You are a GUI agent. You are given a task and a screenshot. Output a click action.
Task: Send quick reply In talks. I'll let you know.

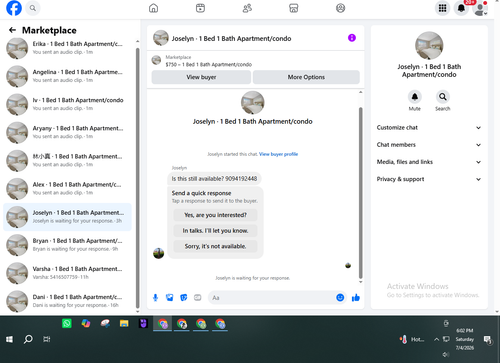215,231
